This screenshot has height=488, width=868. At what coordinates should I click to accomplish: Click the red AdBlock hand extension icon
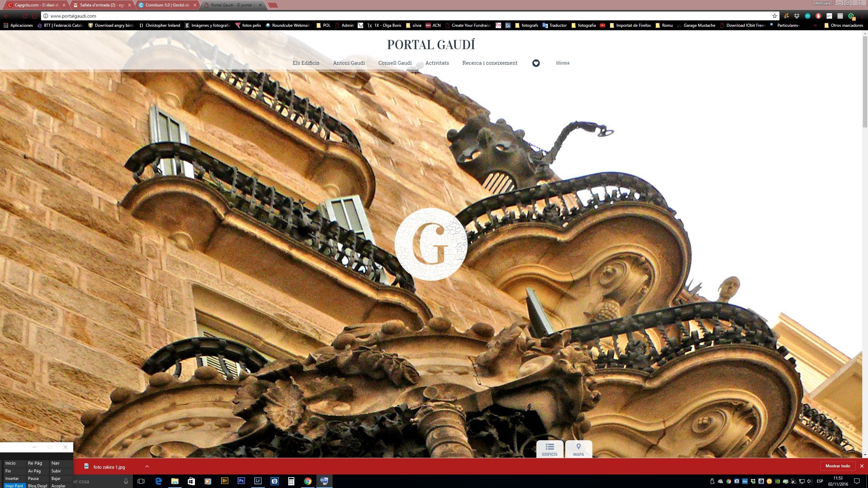[x=818, y=16]
